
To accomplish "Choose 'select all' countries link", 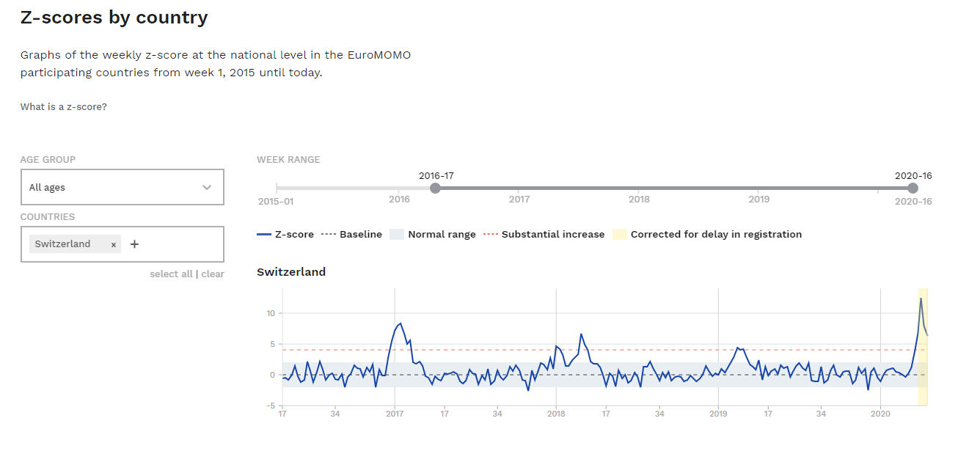I will [171, 274].
